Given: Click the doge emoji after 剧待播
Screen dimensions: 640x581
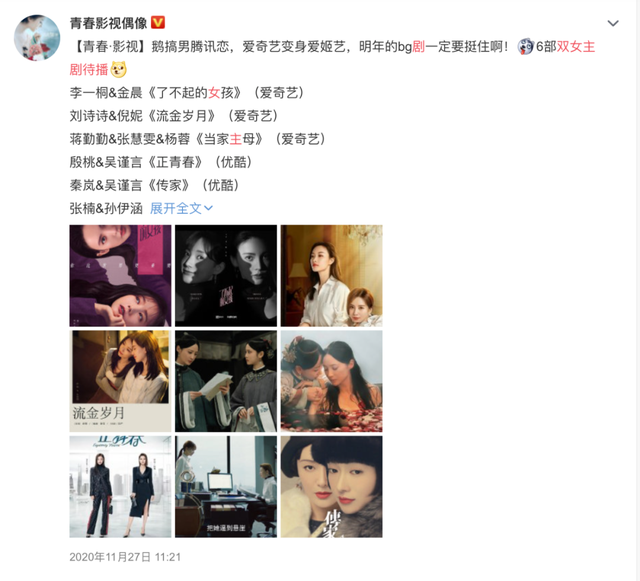Looking at the screenshot, I should [118, 69].
